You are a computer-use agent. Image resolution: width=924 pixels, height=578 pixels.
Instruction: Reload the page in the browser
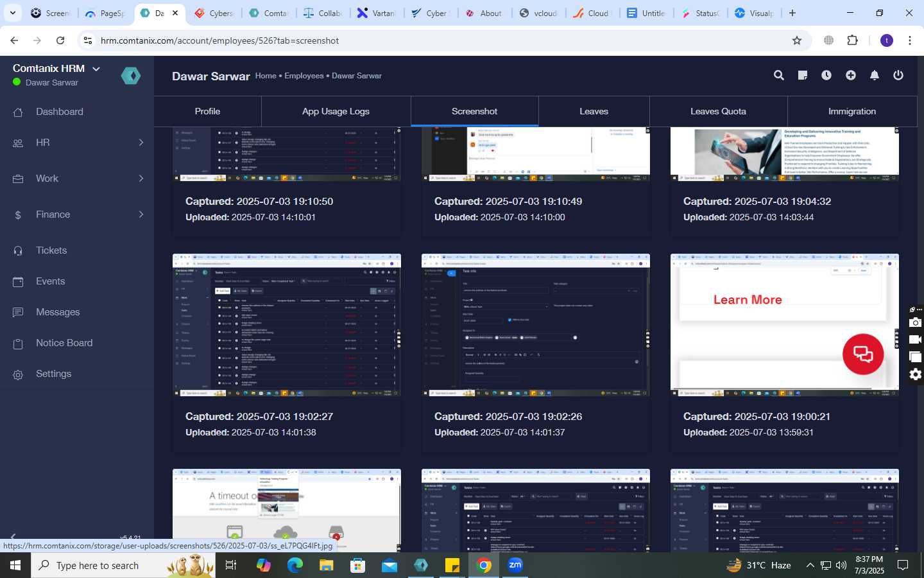click(x=60, y=40)
